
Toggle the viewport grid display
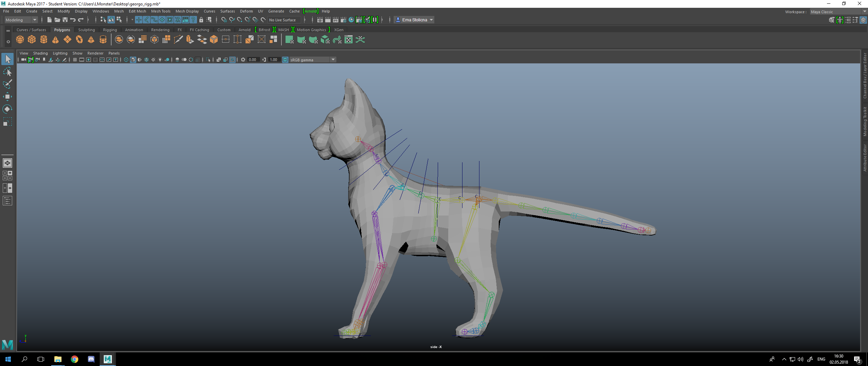(x=75, y=60)
